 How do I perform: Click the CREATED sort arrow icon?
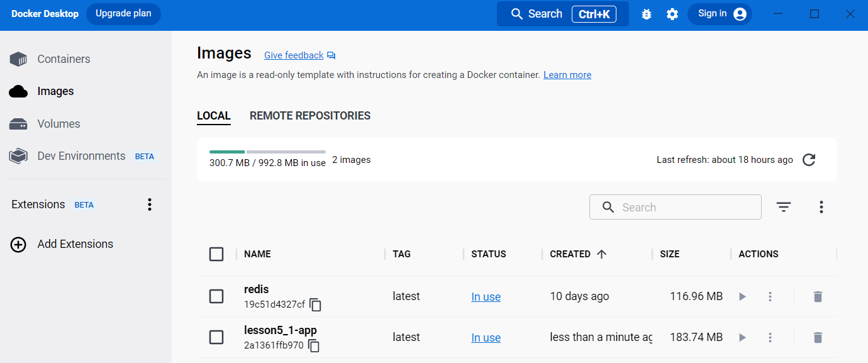point(601,254)
